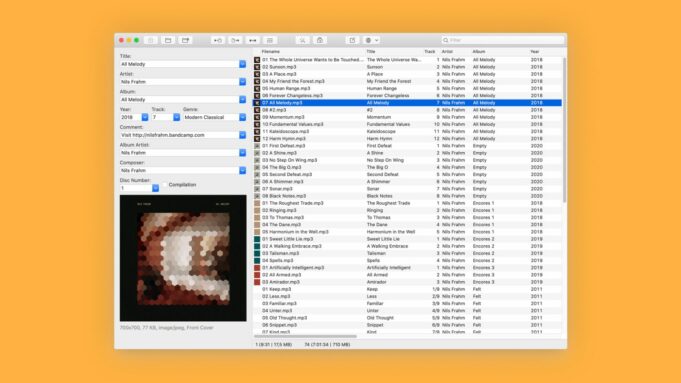Toggle the Compilation checkbox
The height and width of the screenshot is (383, 681).
click(x=164, y=185)
